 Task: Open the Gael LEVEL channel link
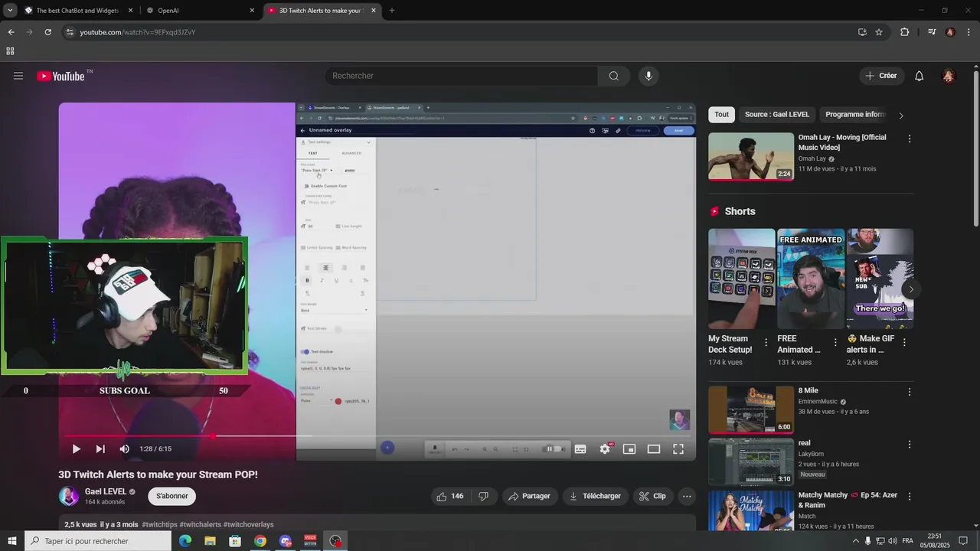(106, 491)
